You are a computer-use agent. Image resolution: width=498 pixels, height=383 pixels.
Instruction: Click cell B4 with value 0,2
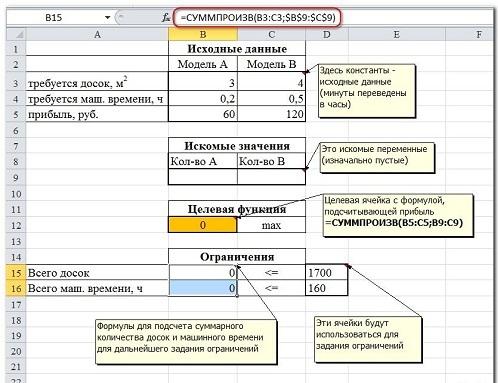203,99
